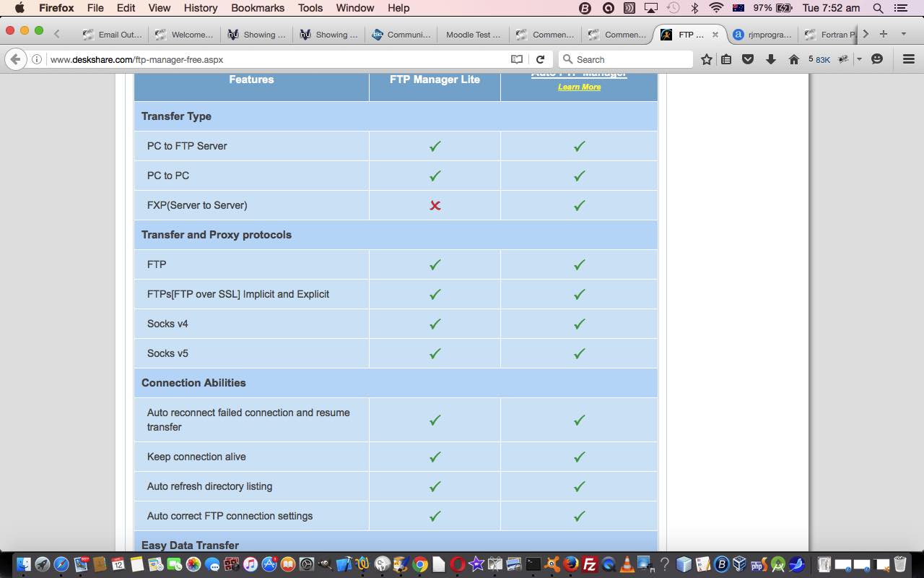Open the Firefox hamburger menu
This screenshot has width=924, height=578.
909,59
